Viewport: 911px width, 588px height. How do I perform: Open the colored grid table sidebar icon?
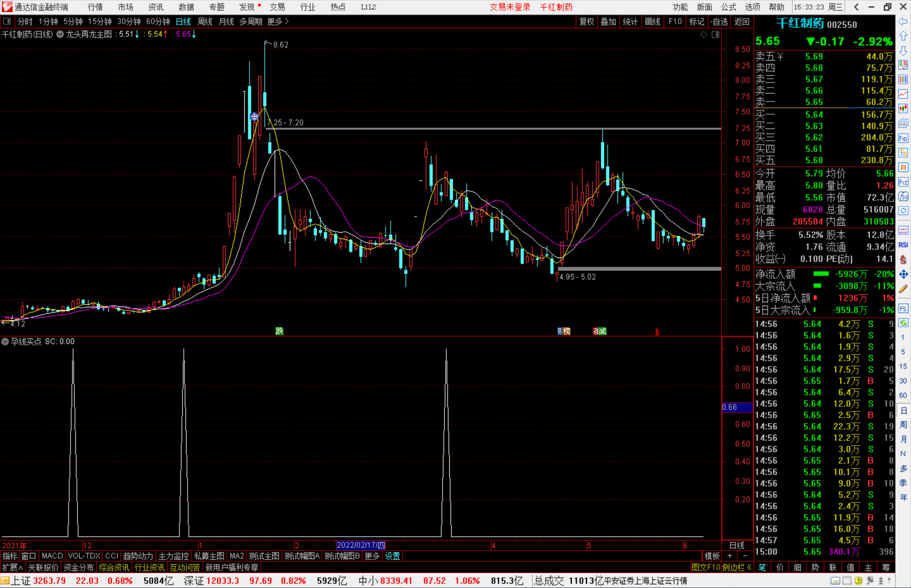coord(903,80)
